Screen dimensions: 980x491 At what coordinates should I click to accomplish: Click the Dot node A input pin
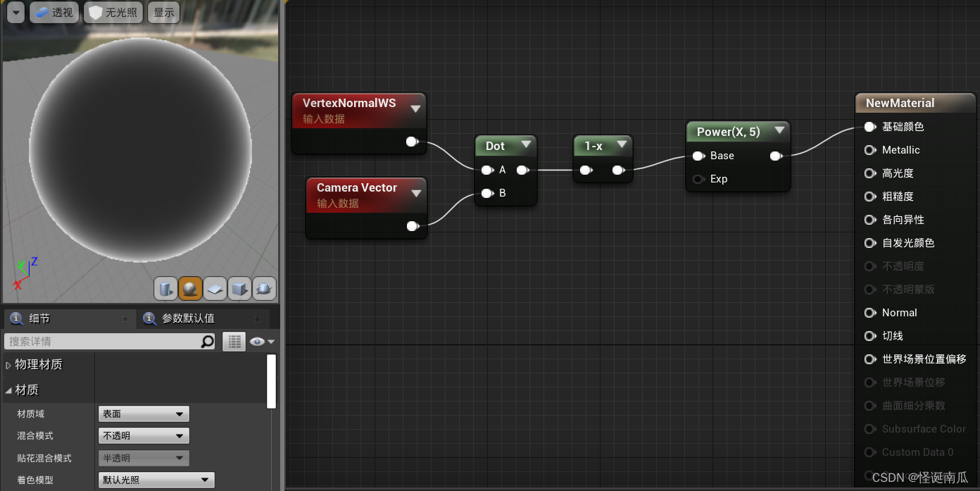tap(487, 170)
